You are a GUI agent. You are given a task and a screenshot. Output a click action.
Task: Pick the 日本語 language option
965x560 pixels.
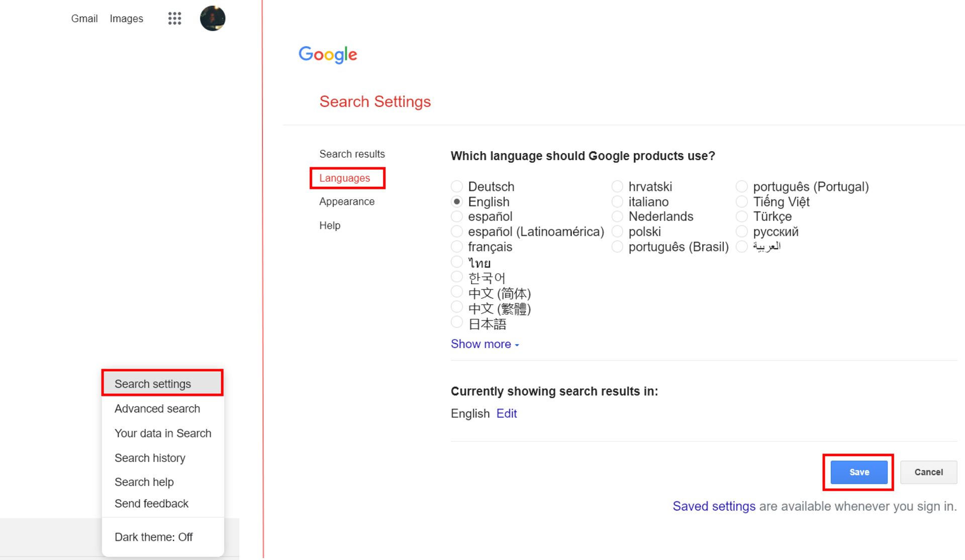(x=457, y=322)
